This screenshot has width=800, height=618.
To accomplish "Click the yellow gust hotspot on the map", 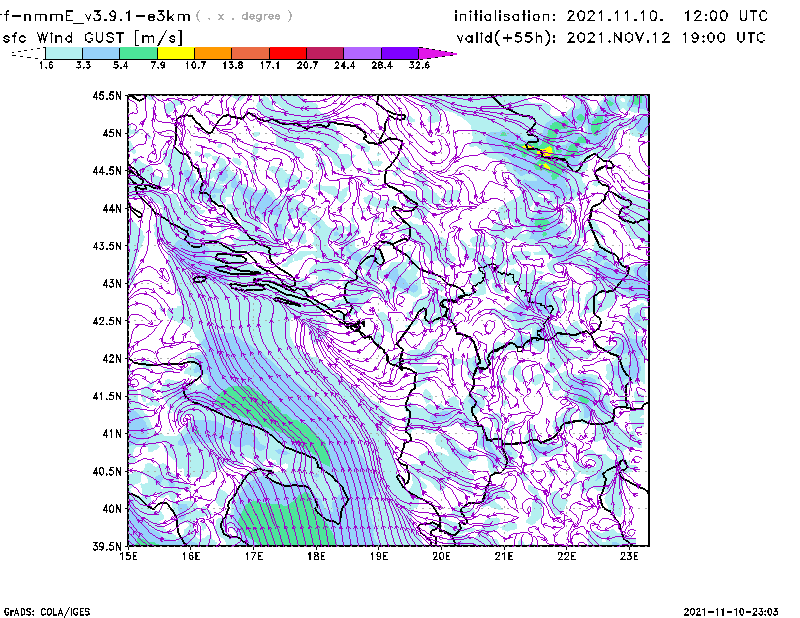I will (546, 152).
